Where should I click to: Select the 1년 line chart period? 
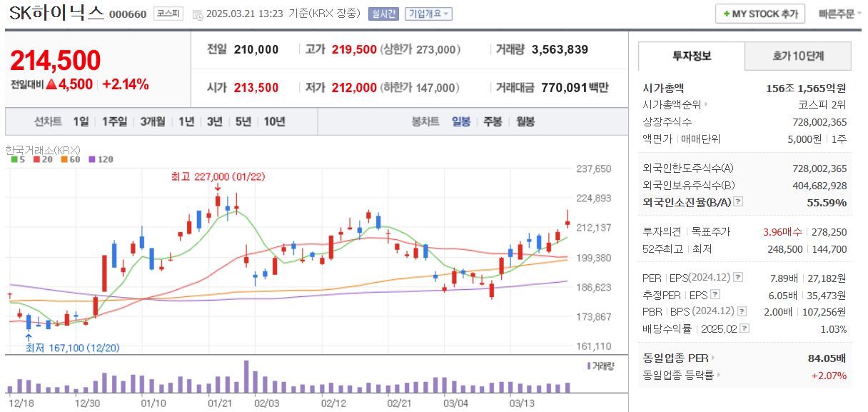[x=186, y=121]
